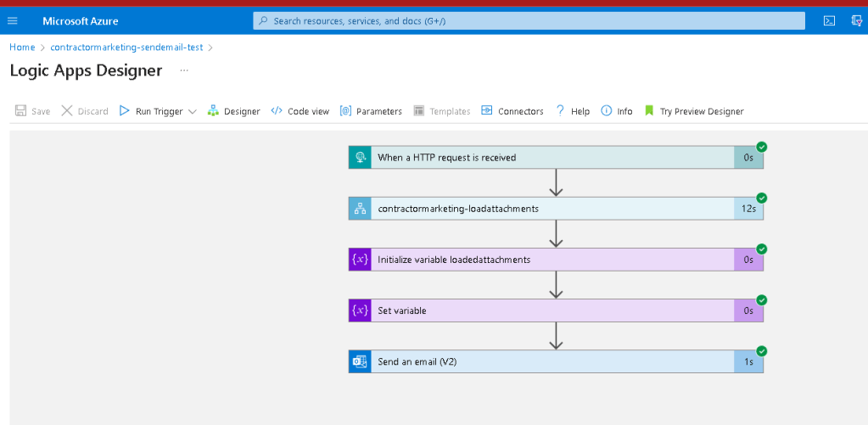868x425 pixels.
Task: Expand the Send an email (V2) step
Action: [556, 362]
